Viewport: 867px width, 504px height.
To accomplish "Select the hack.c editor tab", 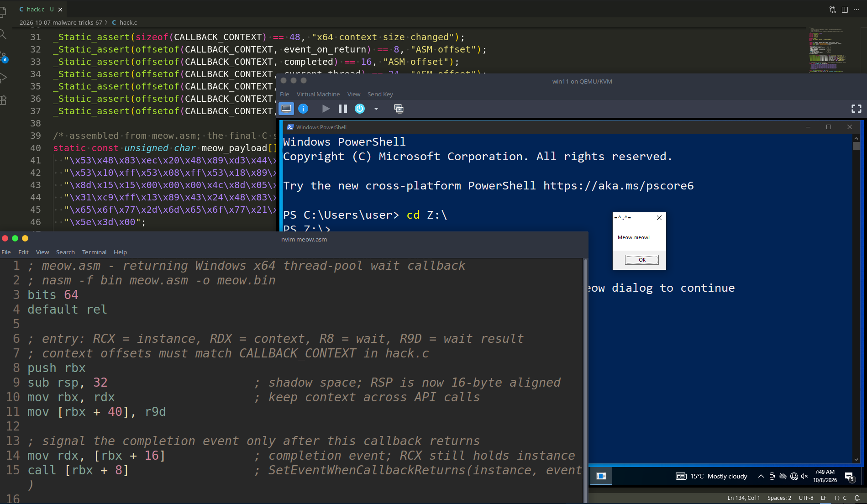I will [x=36, y=10].
